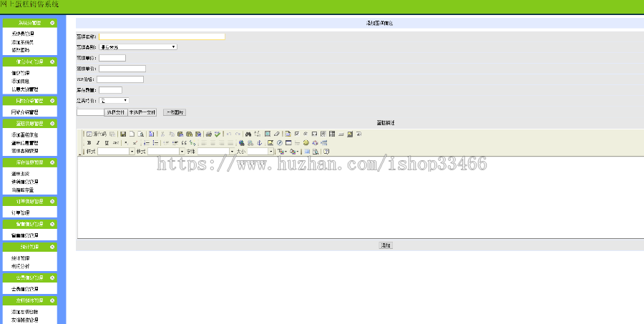The width and height of the screenshot is (644, 324).
Task: Click the About editor help icon
Action: (326, 152)
